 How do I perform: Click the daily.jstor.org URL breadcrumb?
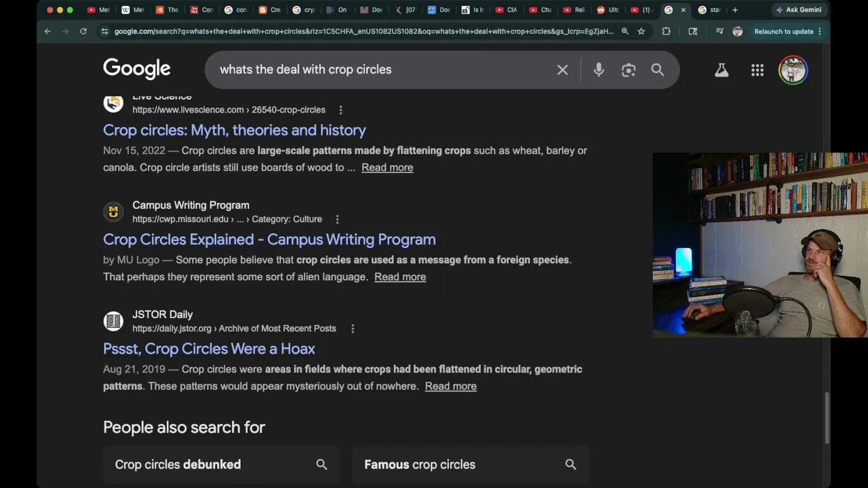[x=234, y=329]
